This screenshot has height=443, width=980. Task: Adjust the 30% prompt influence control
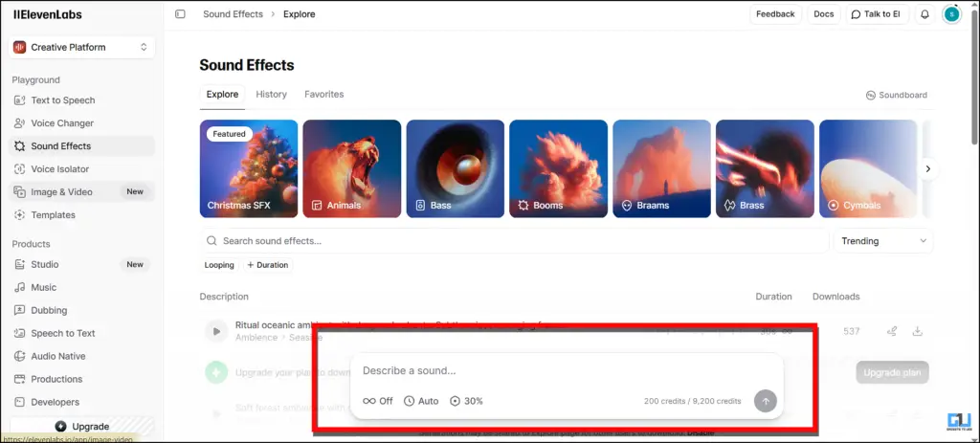point(466,401)
